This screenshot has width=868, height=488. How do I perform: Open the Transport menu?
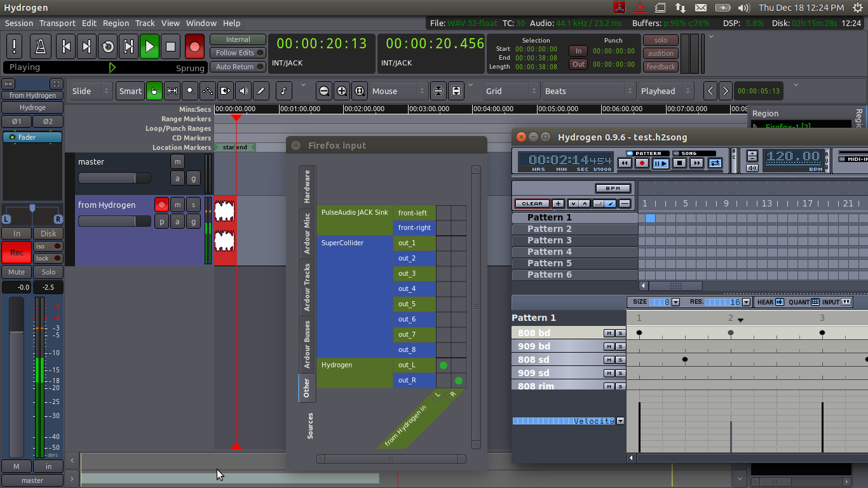coord(57,23)
